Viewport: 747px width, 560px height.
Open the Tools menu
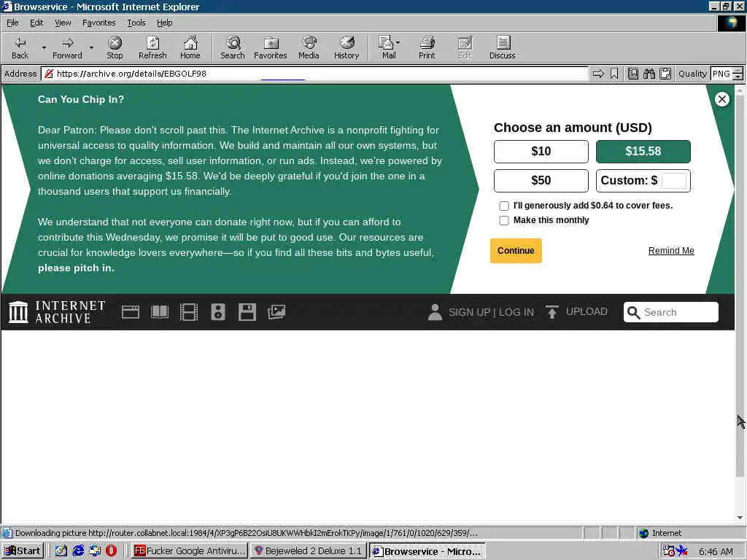136,23
